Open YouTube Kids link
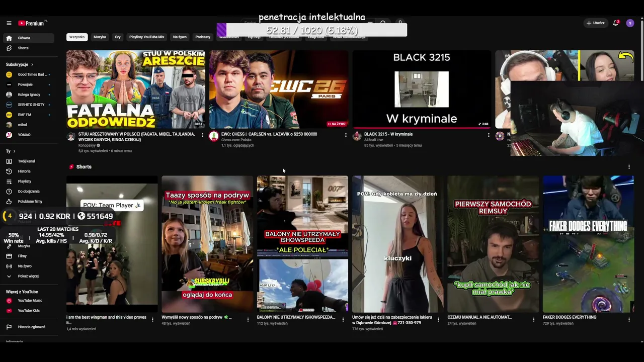 coord(28,311)
